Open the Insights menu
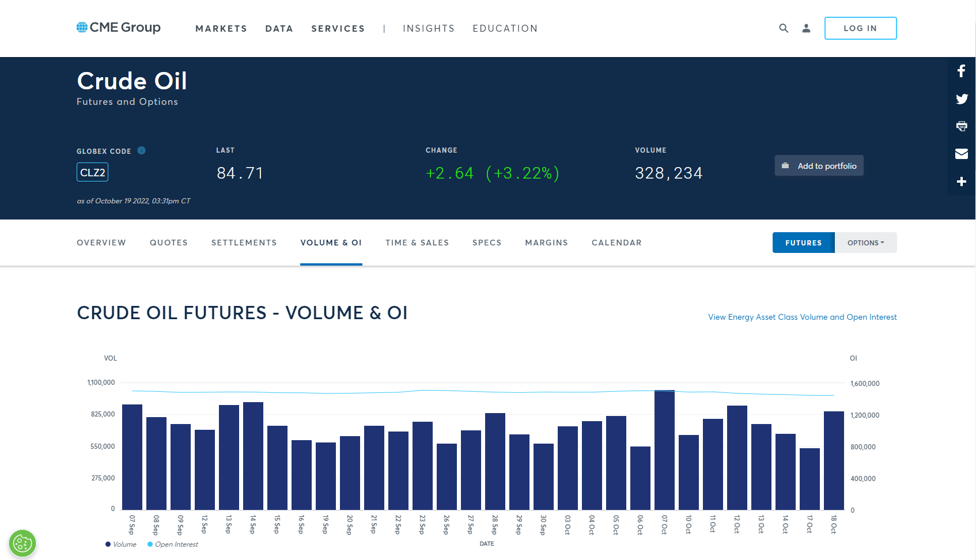976x560 pixels. click(x=429, y=28)
